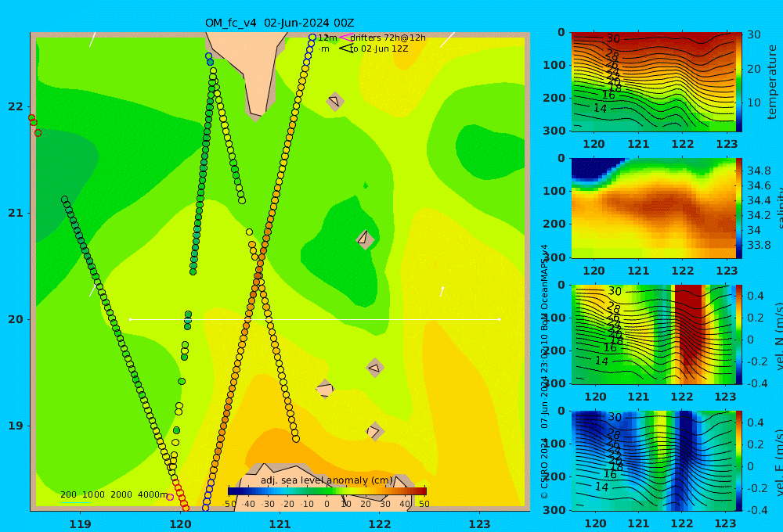The image size is (783, 532).
Task: Click the latitude 20 label on the map axis
Action: tap(16, 319)
